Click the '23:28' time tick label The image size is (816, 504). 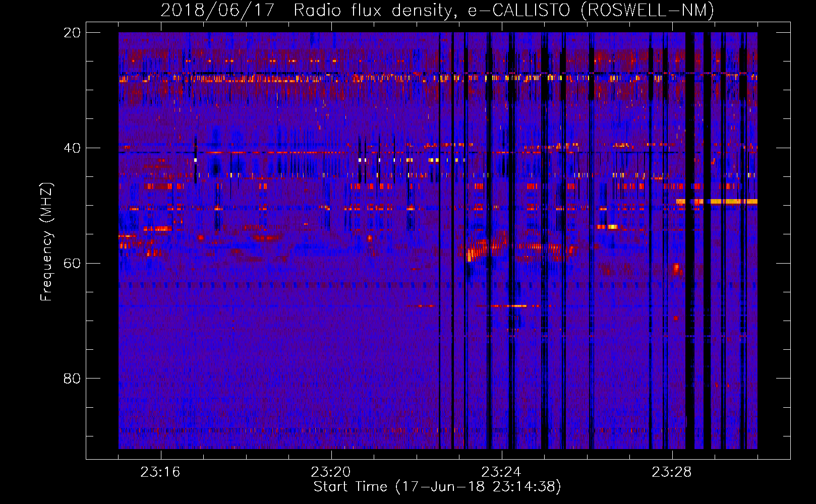point(671,472)
